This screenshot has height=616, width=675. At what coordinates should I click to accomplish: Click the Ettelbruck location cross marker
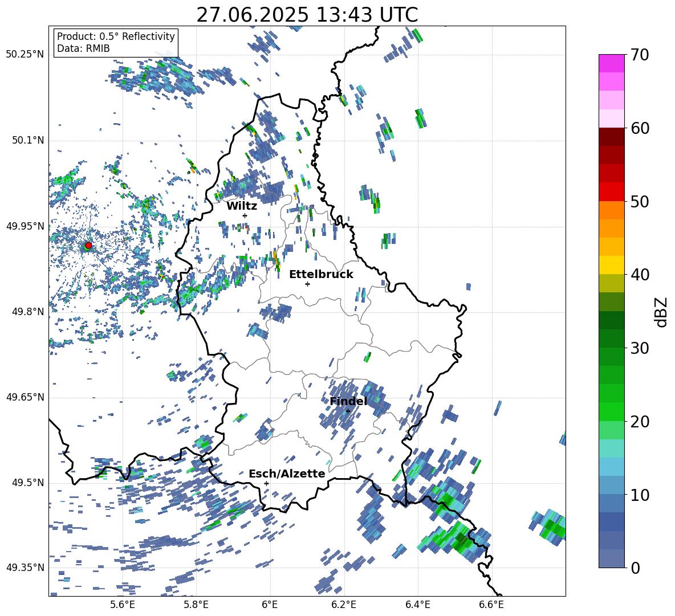point(307,284)
